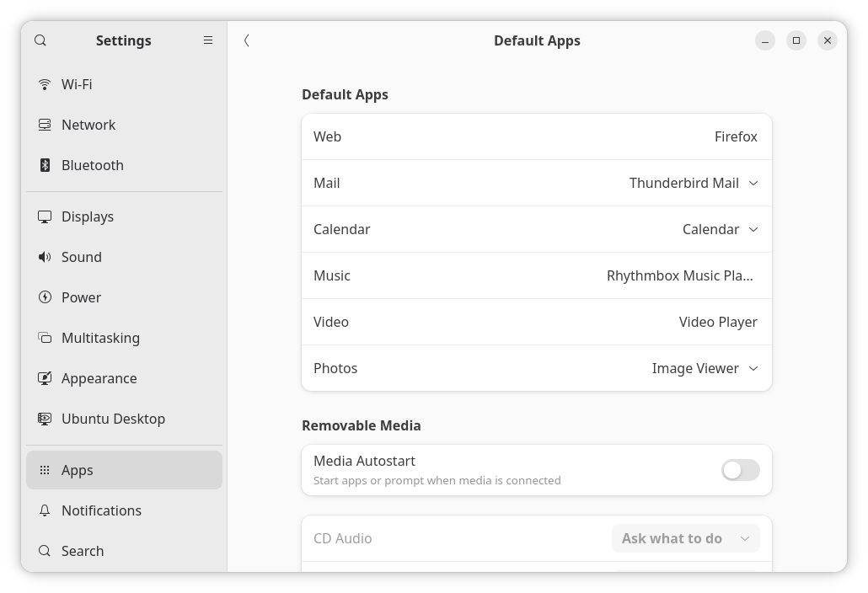Expand the Mail default app dropdown
This screenshot has width=868, height=593.
click(x=694, y=183)
